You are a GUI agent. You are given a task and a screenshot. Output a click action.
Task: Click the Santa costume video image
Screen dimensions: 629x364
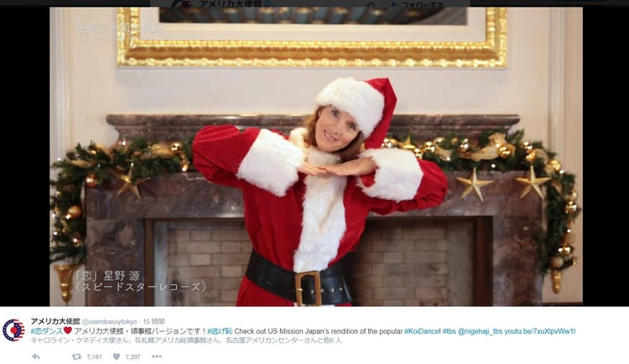316,157
